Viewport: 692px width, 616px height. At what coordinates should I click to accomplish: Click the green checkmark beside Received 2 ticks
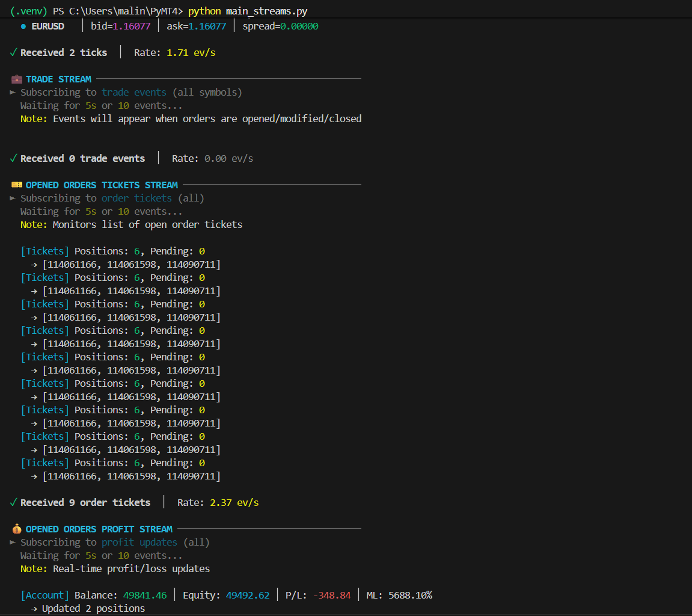[13, 52]
